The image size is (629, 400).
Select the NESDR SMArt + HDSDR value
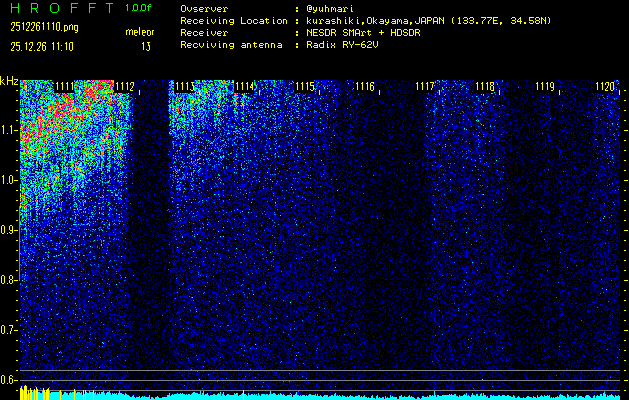point(363,33)
